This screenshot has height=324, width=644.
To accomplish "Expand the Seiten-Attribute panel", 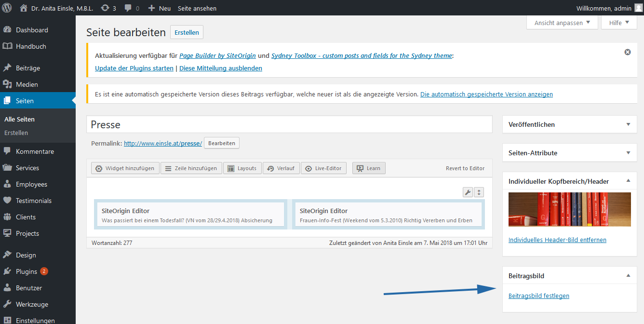I will 628,153.
